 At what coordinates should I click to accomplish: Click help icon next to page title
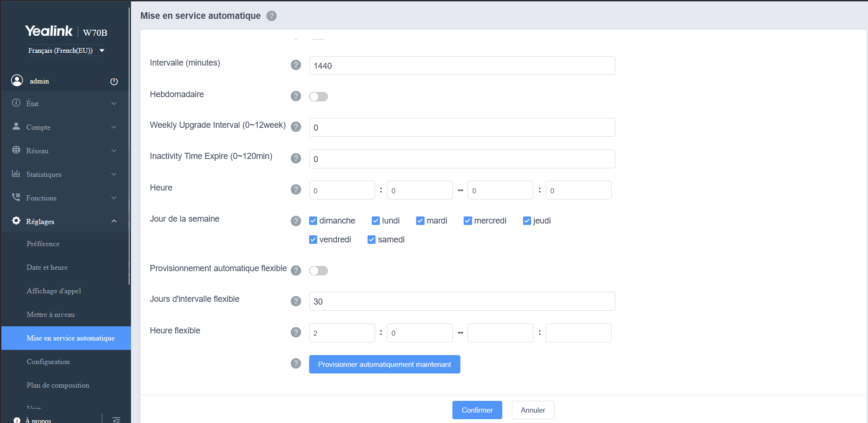coord(271,16)
